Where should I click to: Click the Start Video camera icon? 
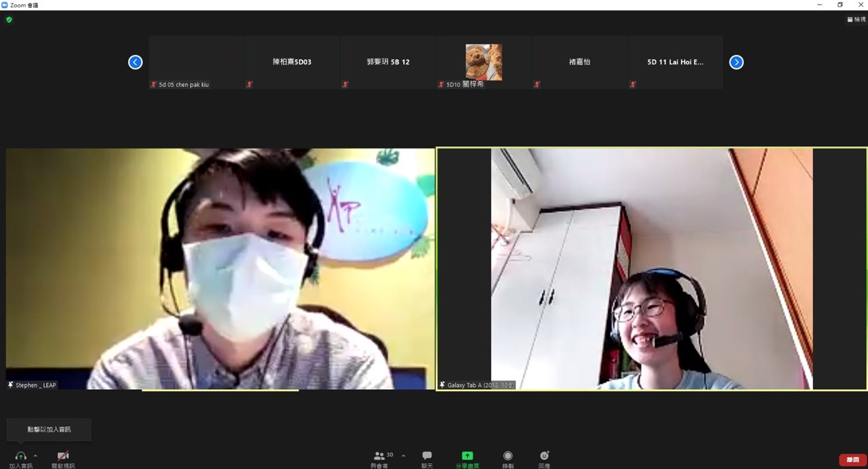pyautogui.click(x=63, y=456)
